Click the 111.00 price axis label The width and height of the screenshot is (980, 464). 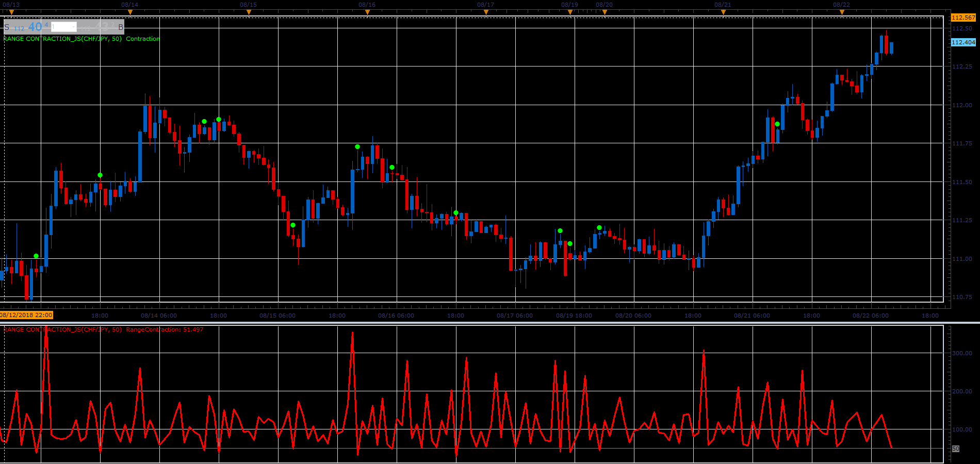pyautogui.click(x=962, y=259)
